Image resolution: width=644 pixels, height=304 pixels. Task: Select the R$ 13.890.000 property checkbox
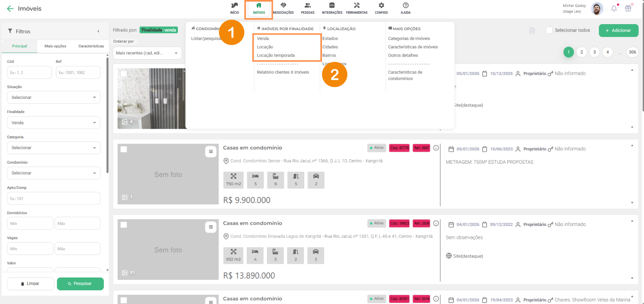point(124,225)
